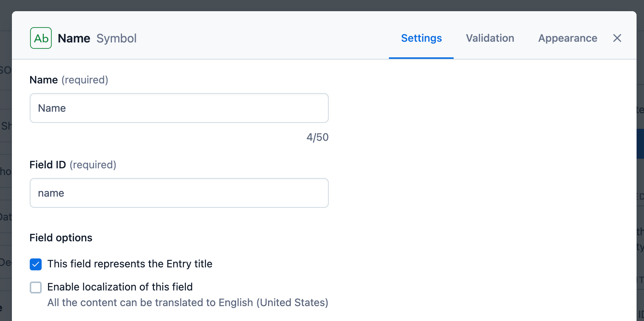Close the field settings dialog

[x=617, y=38]
